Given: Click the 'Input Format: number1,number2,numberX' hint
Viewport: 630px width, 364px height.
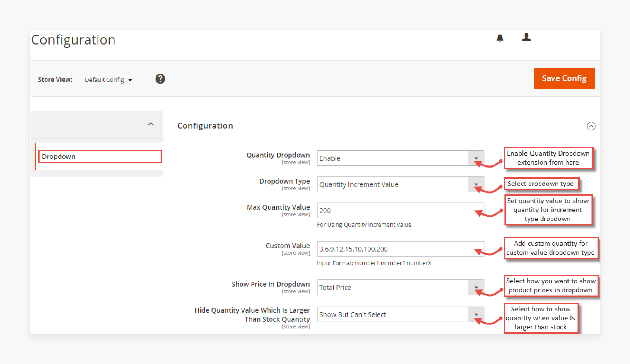Looking at the screenshot, I should point(374,263).
